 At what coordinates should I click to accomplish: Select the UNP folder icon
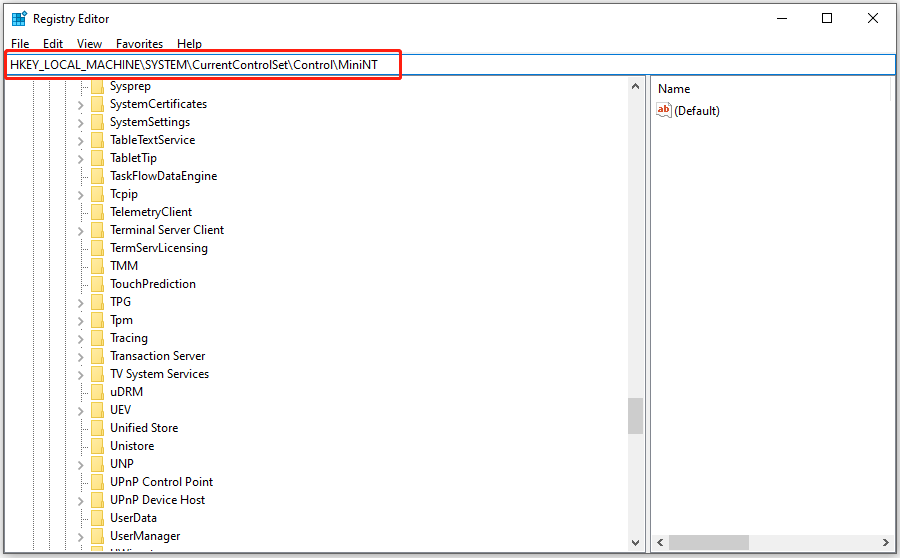pyautogui.click(x=98, y=464)
